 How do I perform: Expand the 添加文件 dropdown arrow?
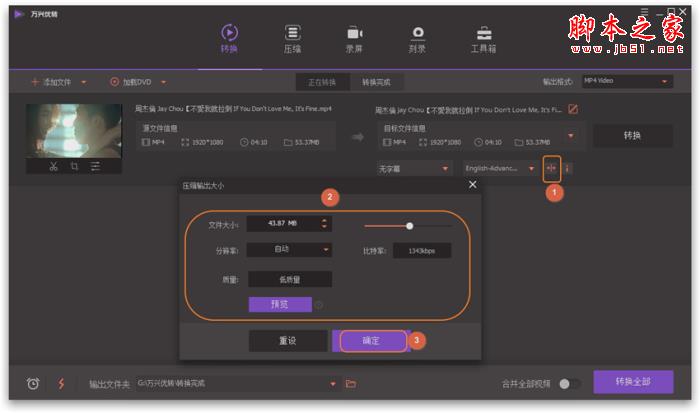point(83,82)
